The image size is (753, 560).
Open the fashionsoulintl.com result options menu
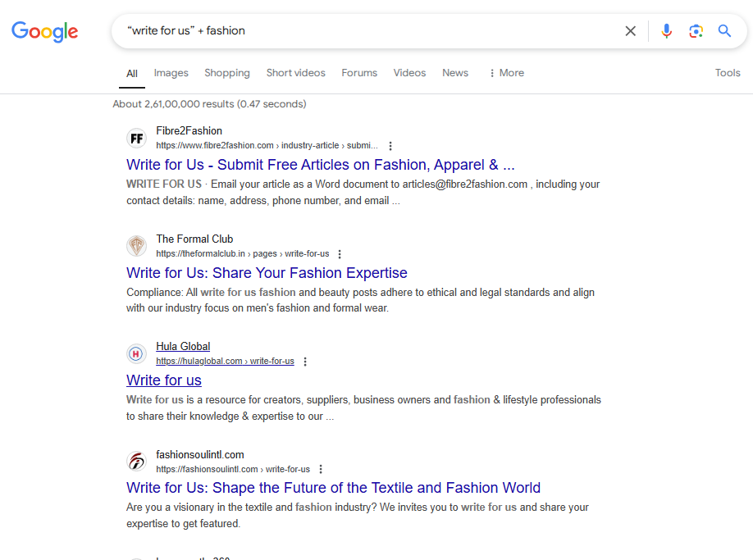click(321, 469)
